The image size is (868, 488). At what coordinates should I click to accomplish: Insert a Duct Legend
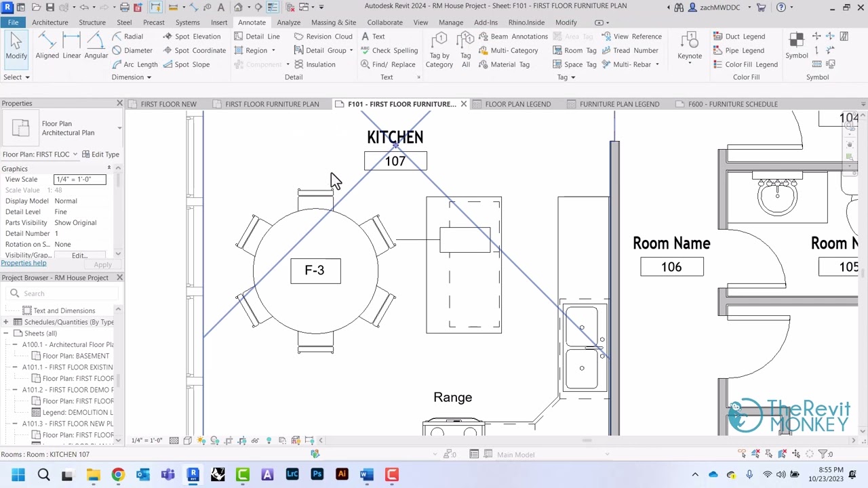(739, 37)
